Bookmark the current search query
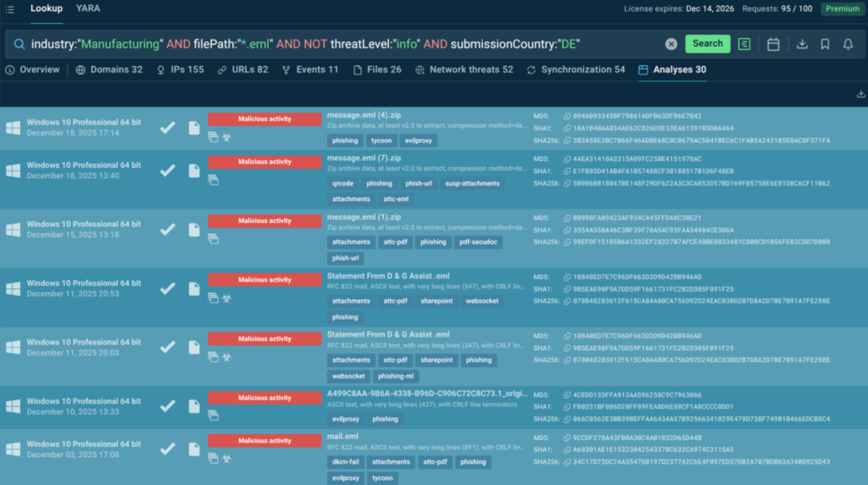The image size is (868, 485). pos(825,44)
